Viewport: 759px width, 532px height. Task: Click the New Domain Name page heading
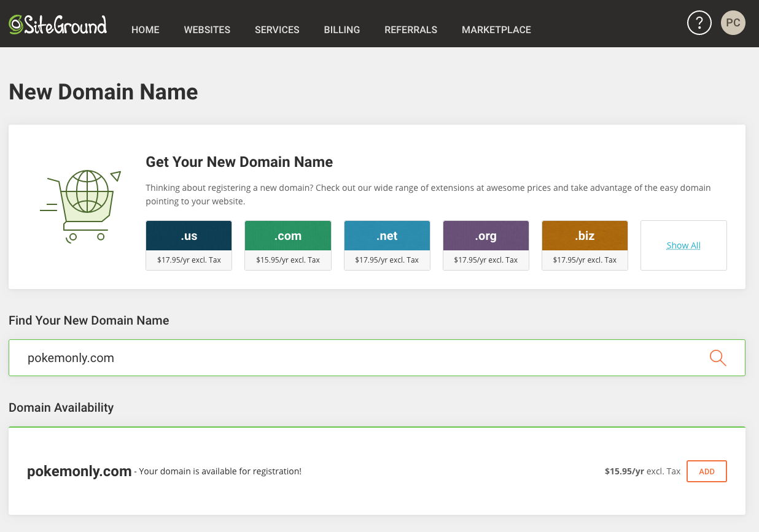coord(103,92)
